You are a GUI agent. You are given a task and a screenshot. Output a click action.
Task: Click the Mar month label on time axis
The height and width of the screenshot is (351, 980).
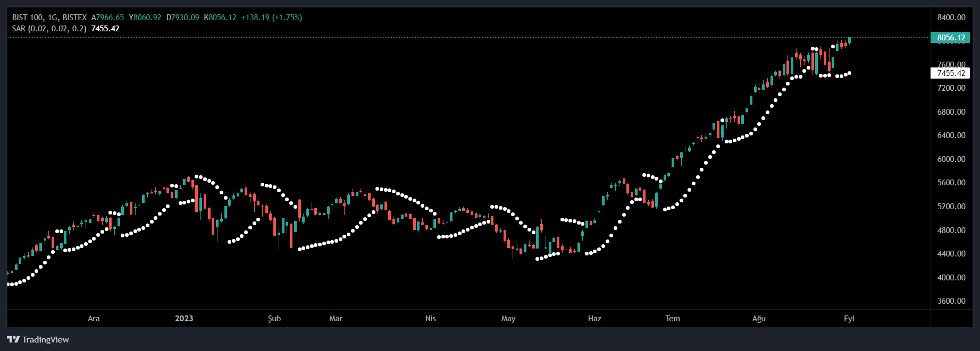pos(336,319)
